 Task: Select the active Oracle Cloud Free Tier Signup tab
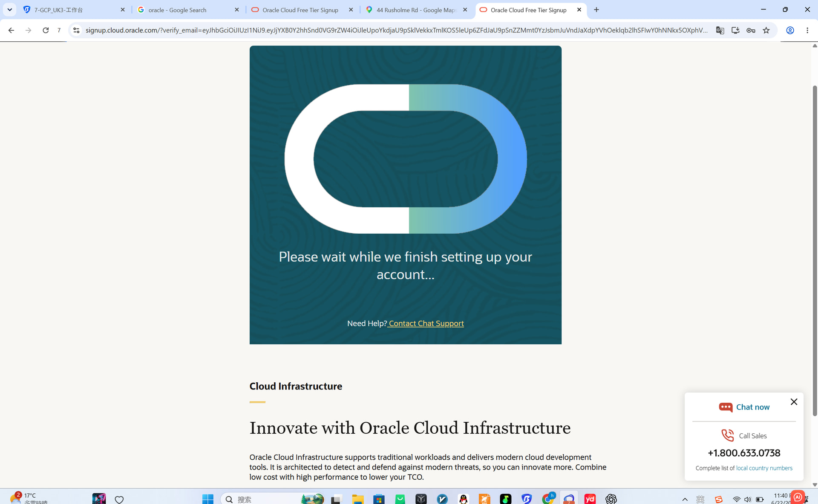[531, 10]
